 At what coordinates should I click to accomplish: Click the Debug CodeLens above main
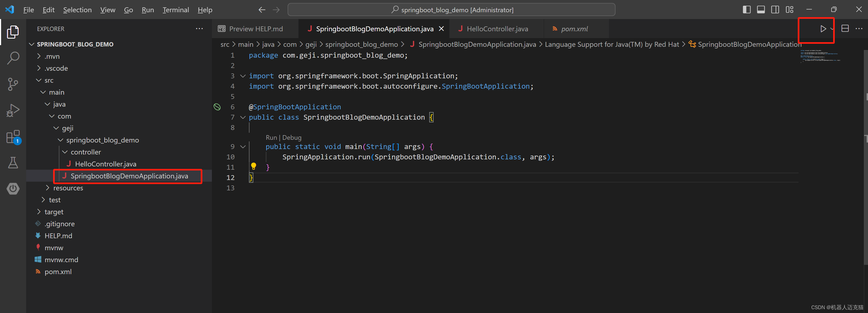[x=292, y=138]
